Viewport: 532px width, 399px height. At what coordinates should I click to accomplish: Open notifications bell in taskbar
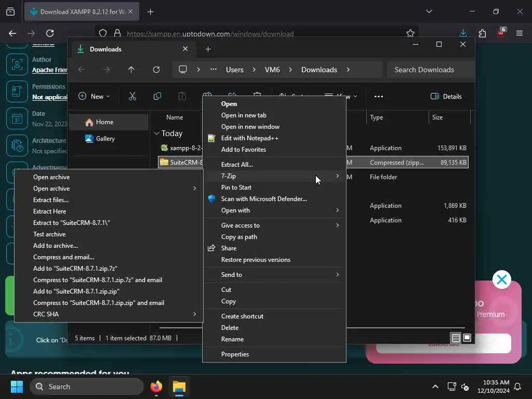coord(518,387)
